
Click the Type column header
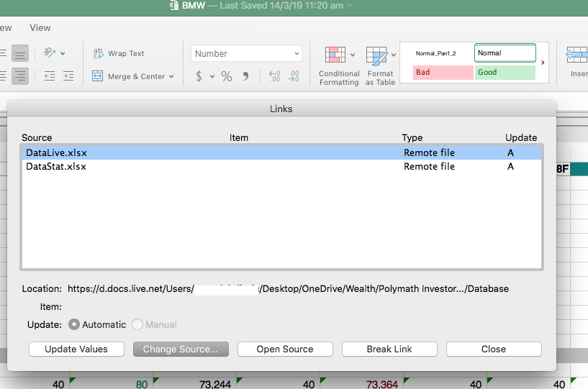[x=412, y=137]
